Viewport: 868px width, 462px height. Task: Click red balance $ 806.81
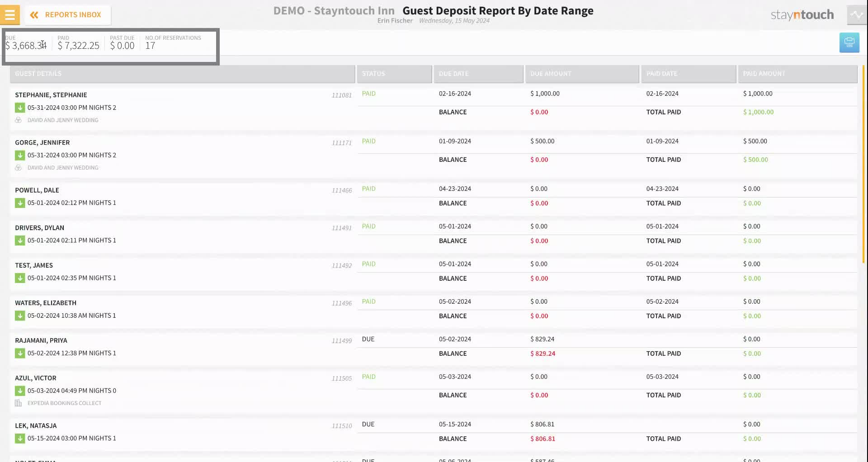pyautogui.click(x=543, y=439)
